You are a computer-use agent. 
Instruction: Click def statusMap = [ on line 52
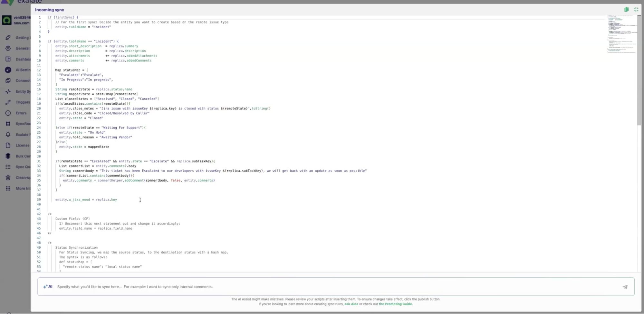(x=75, y=262)
